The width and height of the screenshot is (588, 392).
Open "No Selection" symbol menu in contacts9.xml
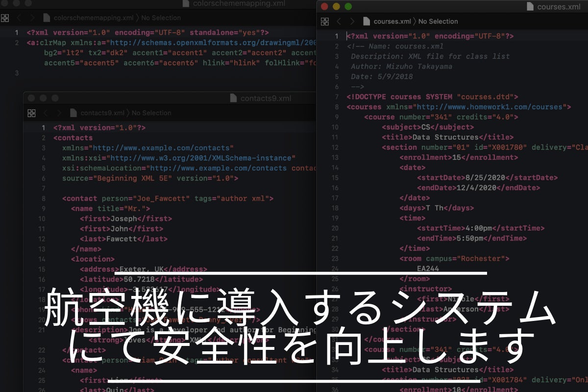coord(151,113)
